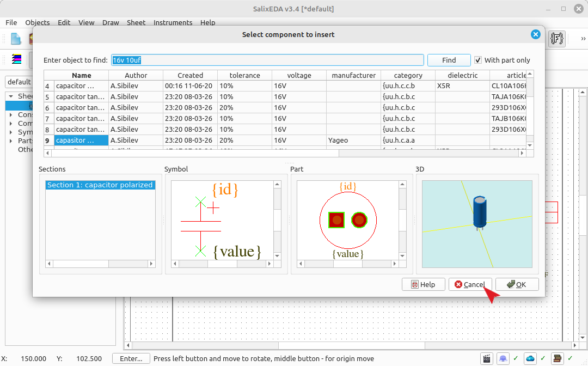Click the Yageo manufacturer cell
The image size is (588, 366).
(353, 141)
